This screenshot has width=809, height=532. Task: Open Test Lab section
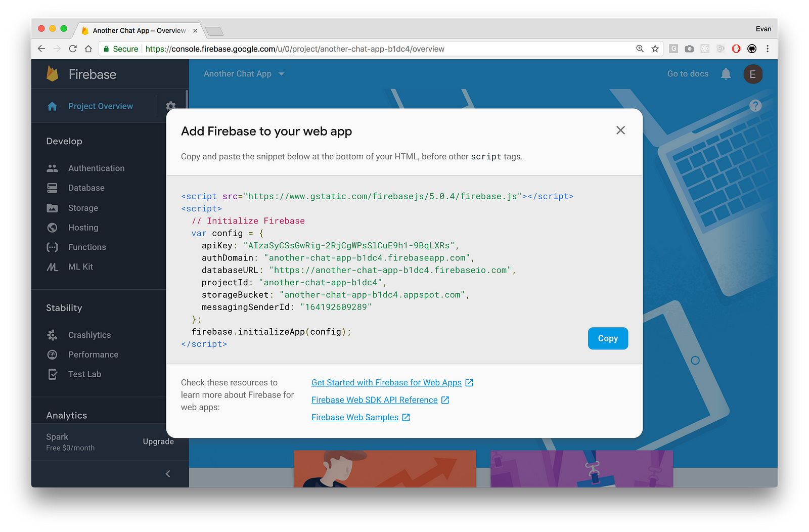(84, 374)
